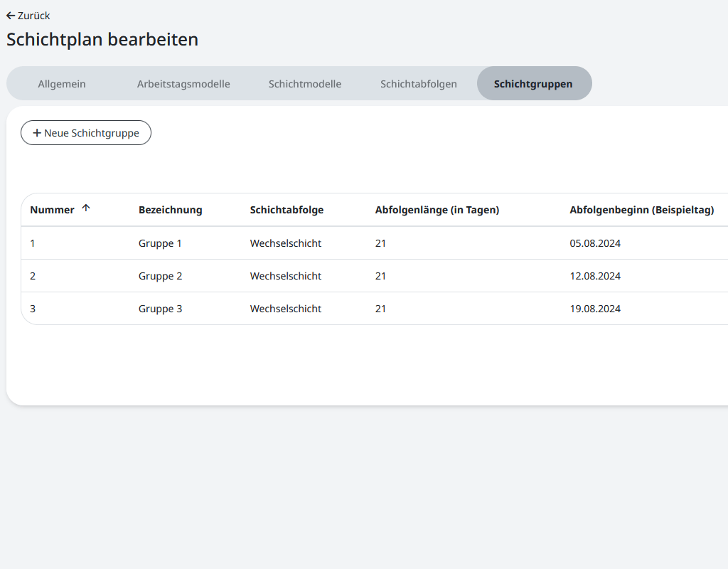Go back via the Zurück link
This screenshot has width=728, height=569.
[x=33, y=16]
